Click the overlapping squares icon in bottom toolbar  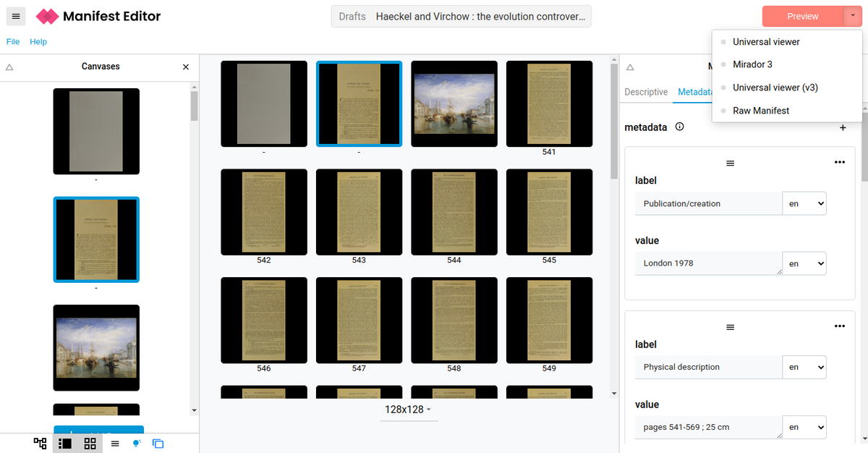[x=158, y=444]
